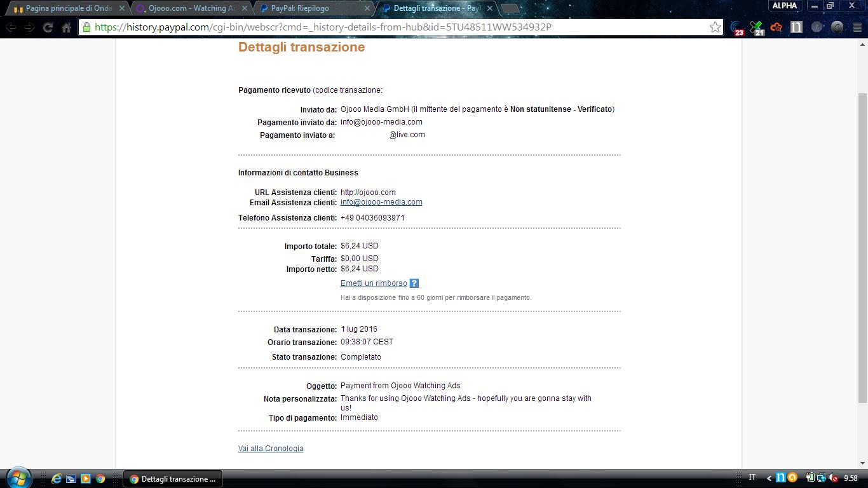Click the browser Forward arrow
868x488 pixels.
pos(29,27)
